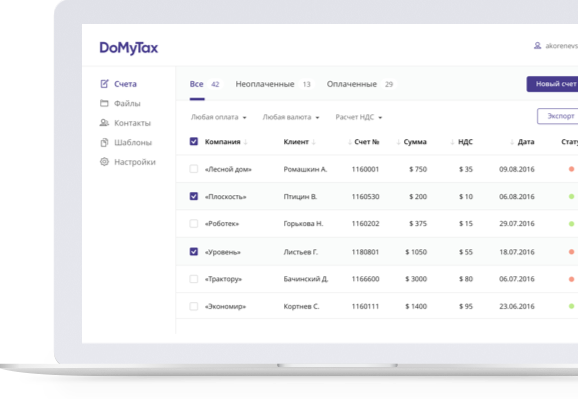Check the «Роботек» row checkbox
The height and width of the screenshot is (399, 578).
[x=194, y=223]
